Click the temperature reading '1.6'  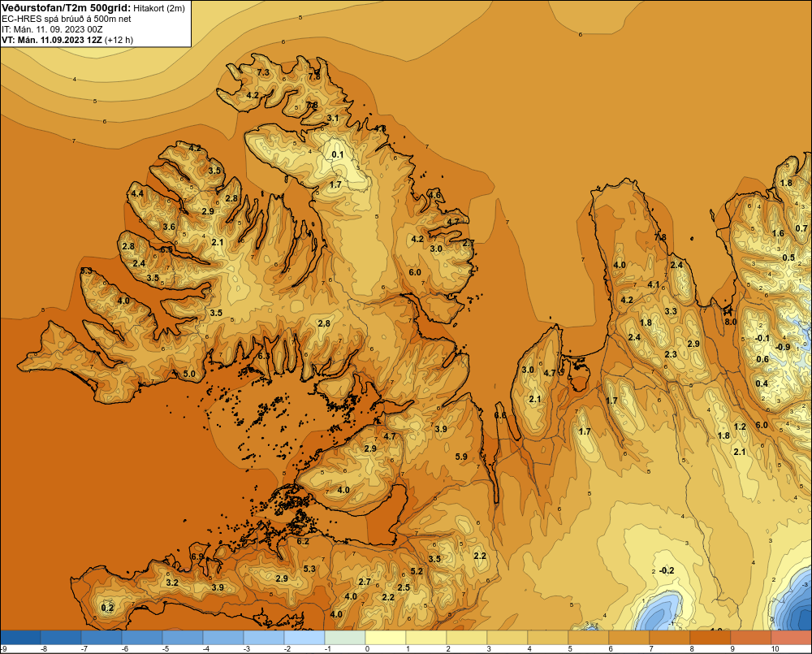779,233
